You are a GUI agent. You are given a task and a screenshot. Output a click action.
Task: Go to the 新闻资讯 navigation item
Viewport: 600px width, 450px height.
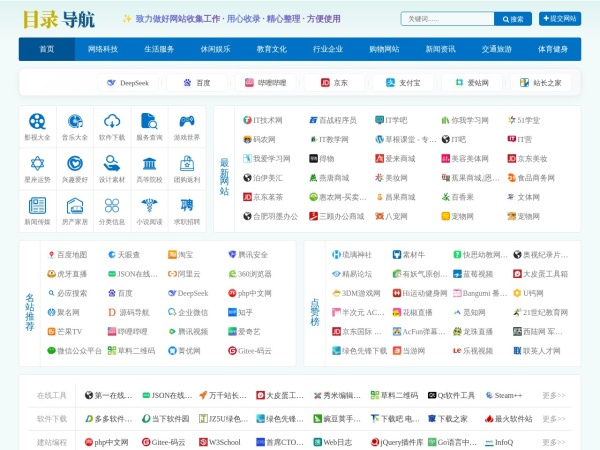(440, 49)
